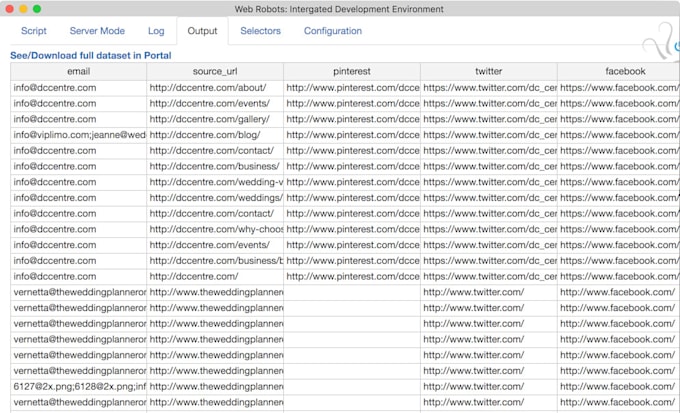Select facebook cell in the dccentre.com/gallery/ row
The height and width of the screenshot is (413, 680).
pyautogui.click(x=619, y=119)
